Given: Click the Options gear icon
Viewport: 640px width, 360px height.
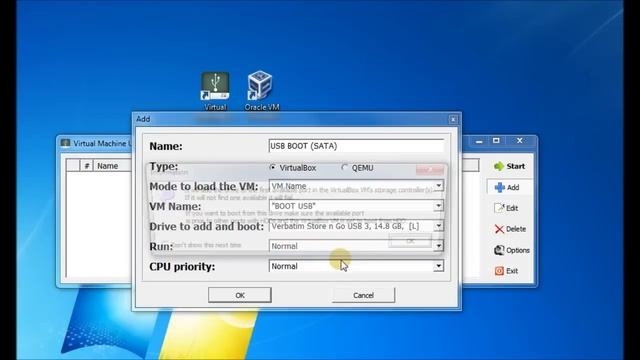Looking at the screenshot, I should click(x=499, y=250).
